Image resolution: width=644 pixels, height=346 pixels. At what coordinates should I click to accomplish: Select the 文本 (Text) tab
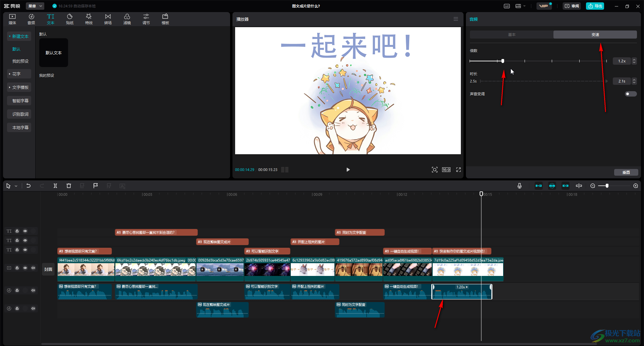[51, 19]
